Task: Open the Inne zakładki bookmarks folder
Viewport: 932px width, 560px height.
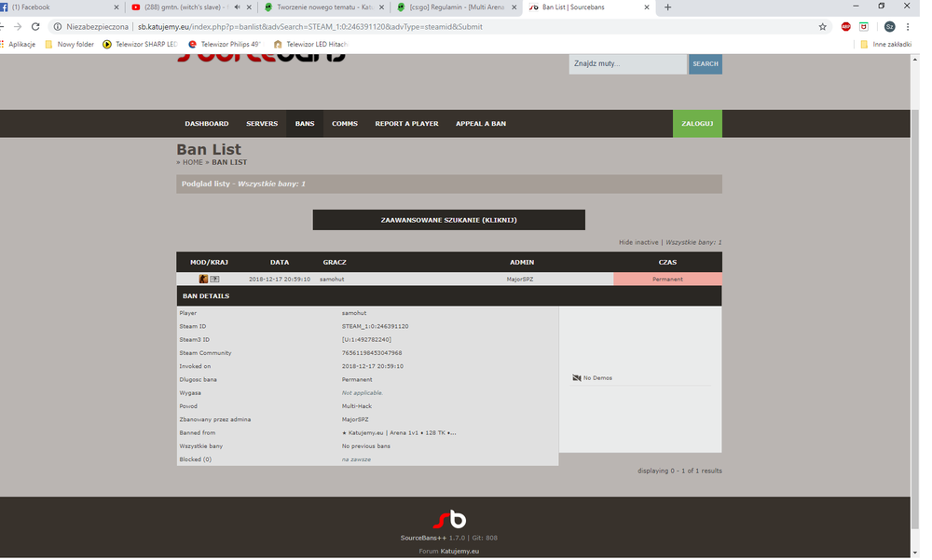Action: [885, 44]
